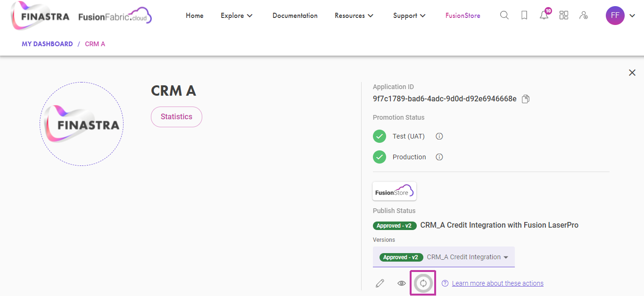Show info for Production status
The image size is (644, 296).
click(439, 157)
